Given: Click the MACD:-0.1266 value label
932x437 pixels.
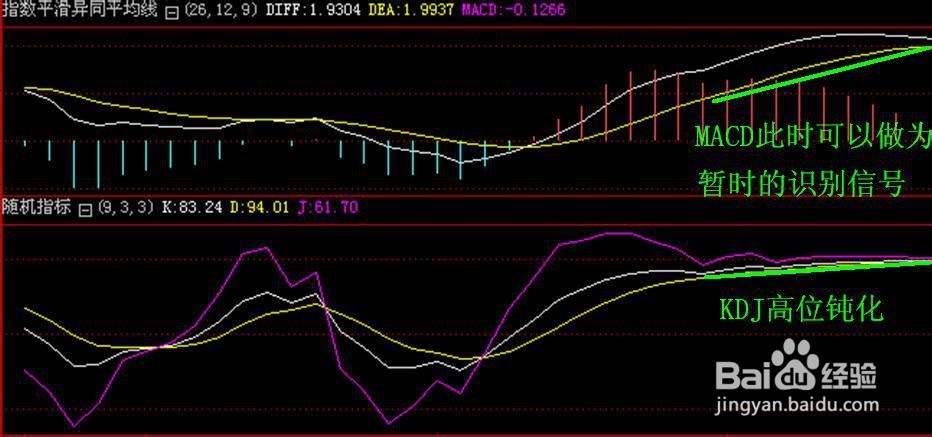Looking at the screenshot, I should 514,11.
